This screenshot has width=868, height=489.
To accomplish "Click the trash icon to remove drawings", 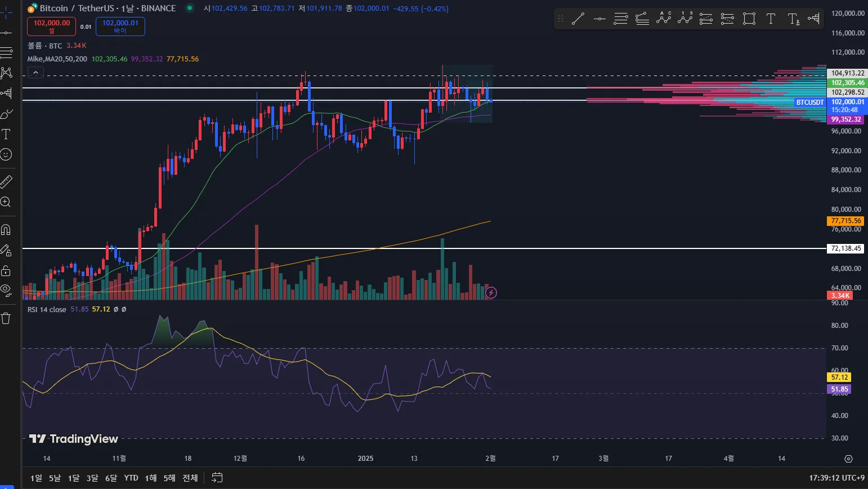I will (6, 318).
